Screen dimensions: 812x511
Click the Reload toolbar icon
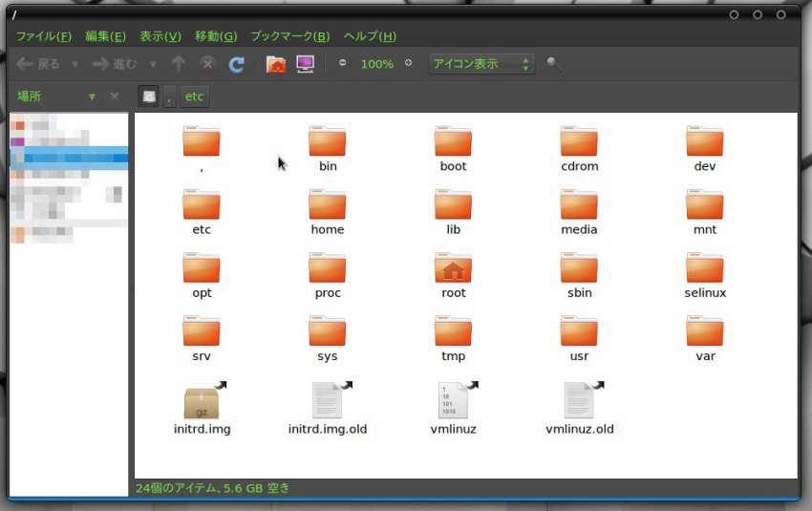237,64
